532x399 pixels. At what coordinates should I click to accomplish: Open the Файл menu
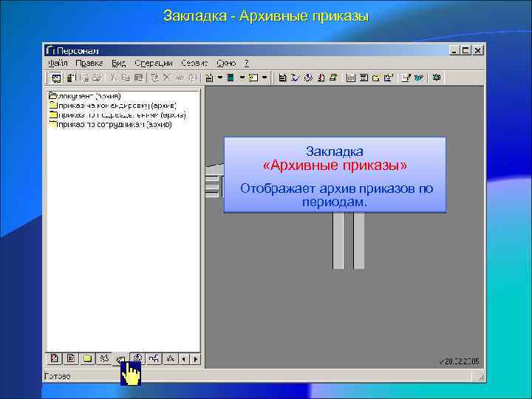click(x=58, y=64)
